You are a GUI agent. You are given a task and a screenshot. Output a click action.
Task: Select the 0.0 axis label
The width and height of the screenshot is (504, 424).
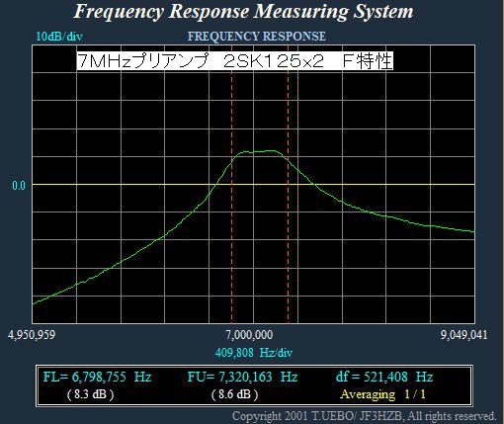(19, 186)
